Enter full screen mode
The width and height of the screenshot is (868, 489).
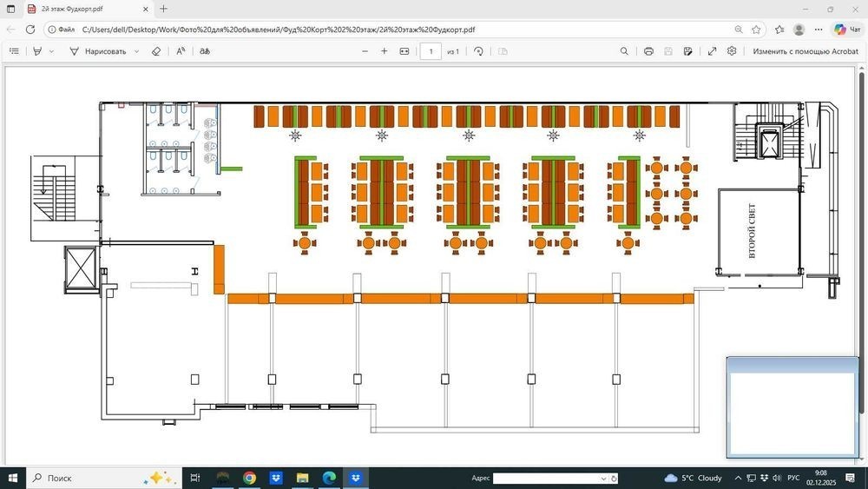pos(712,51)
